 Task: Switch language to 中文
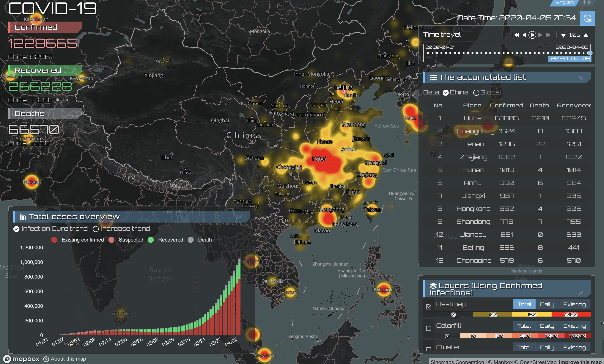[x=586, y=3]
